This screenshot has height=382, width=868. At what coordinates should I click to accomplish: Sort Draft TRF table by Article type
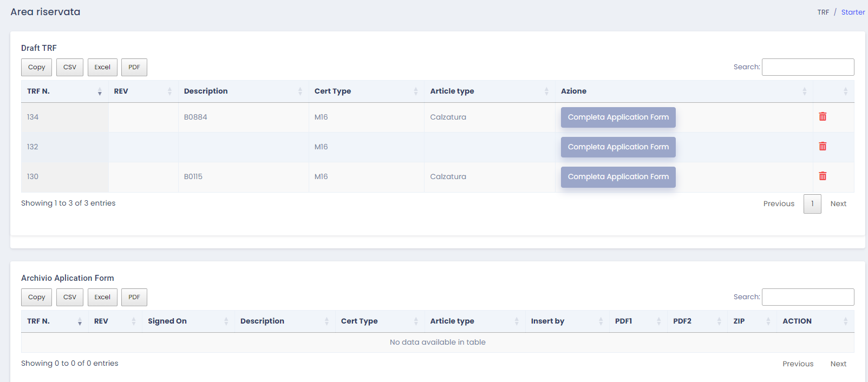tap(490, 91)
